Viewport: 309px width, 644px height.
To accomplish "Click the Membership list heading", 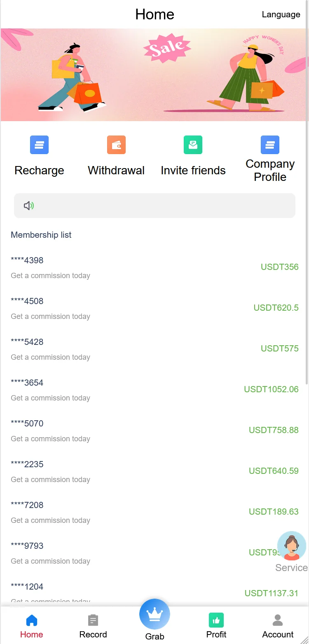I will point(41,235).
